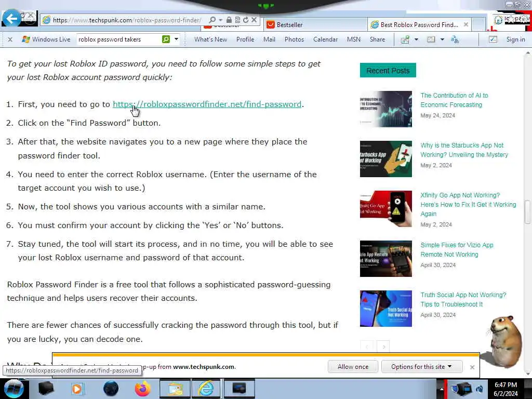532x399 pixels.
Task: Click the Translate toolbar icon
Action: [x=455, y=39]
